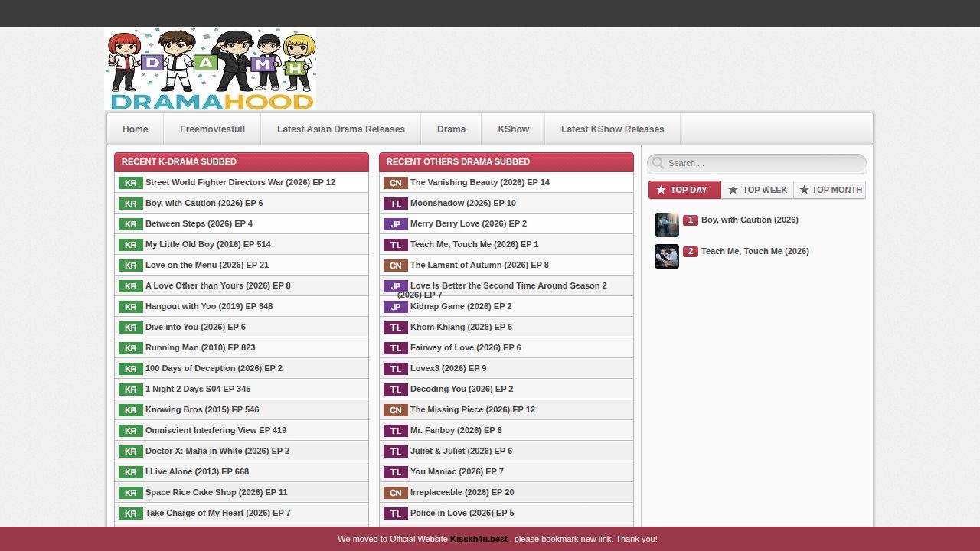Open Fairway of Love EP 6

(x=465, y=347)
